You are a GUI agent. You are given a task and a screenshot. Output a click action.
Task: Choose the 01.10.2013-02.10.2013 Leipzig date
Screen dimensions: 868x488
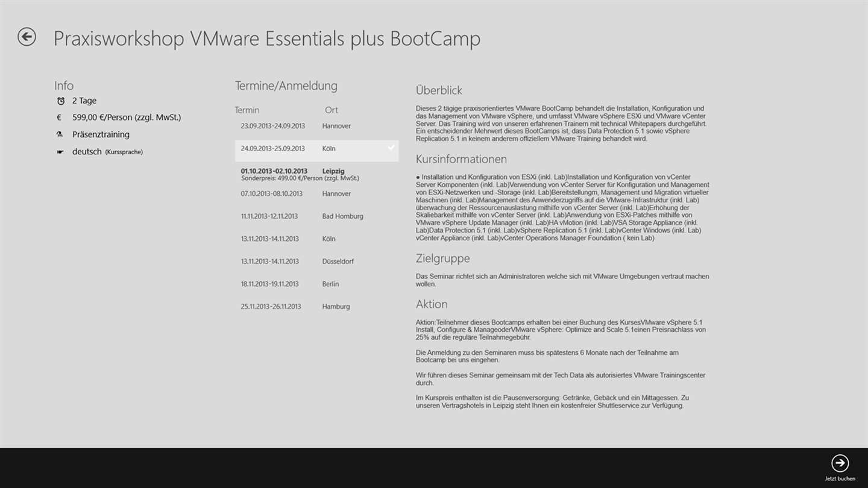316,174
